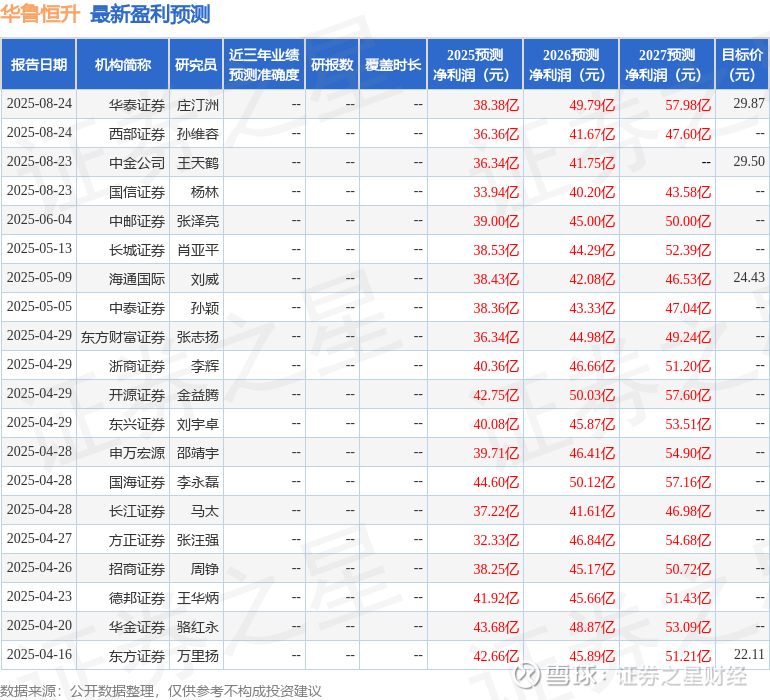This screenshot has height=700, width=770.
Task: Click 50.12亿 2026 forecast value
Action: click(592, 481)
